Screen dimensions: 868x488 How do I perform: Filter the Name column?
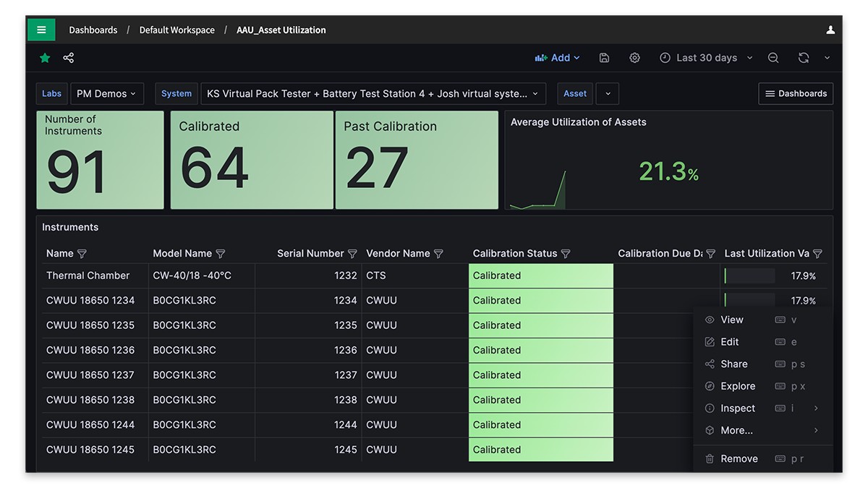click(x=82, y=254)
